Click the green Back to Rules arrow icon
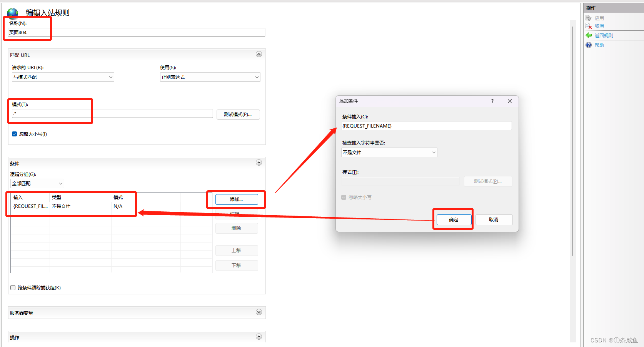 589,35
